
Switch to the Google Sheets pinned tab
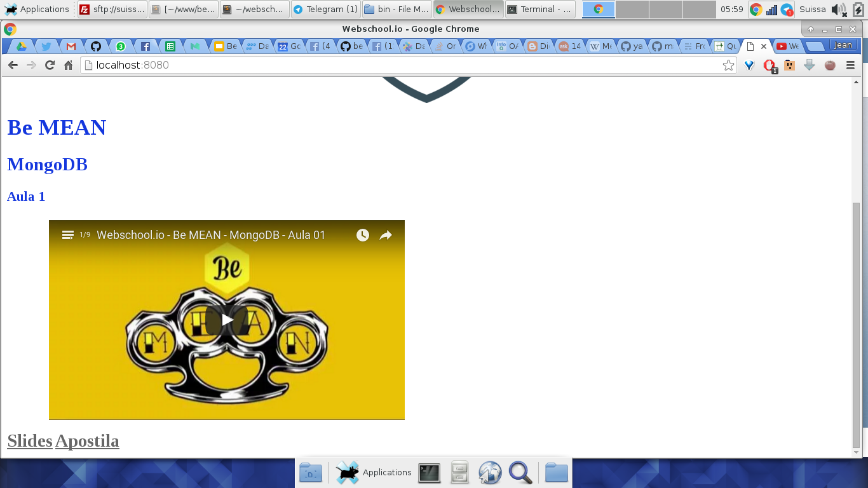click(170, 46)
